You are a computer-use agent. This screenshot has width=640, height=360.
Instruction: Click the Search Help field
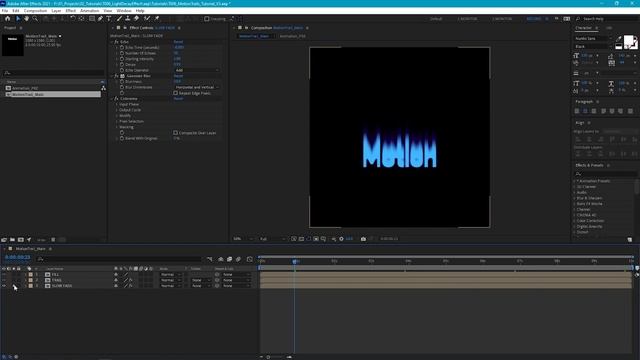click(x=608, y=19)
